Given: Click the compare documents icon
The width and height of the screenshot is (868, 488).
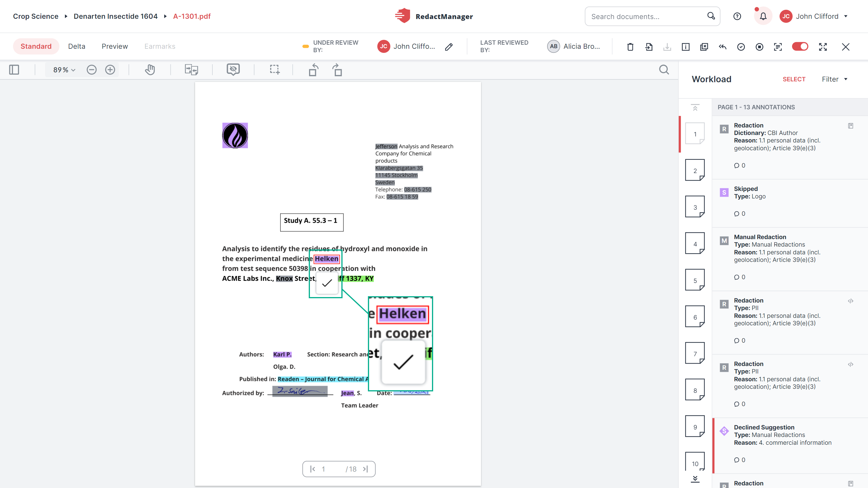Looking at the screenshot, I should 191,70.
